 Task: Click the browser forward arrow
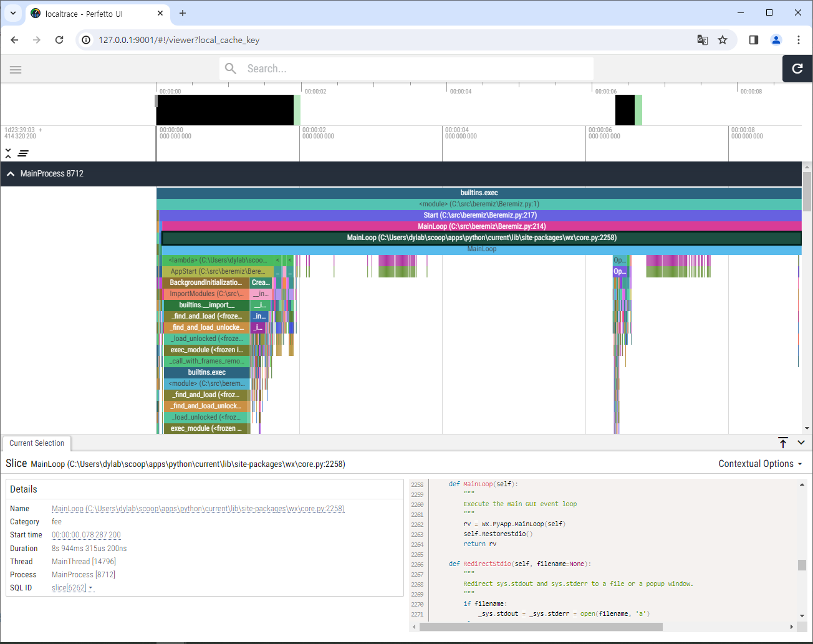[x=37, y=40]
